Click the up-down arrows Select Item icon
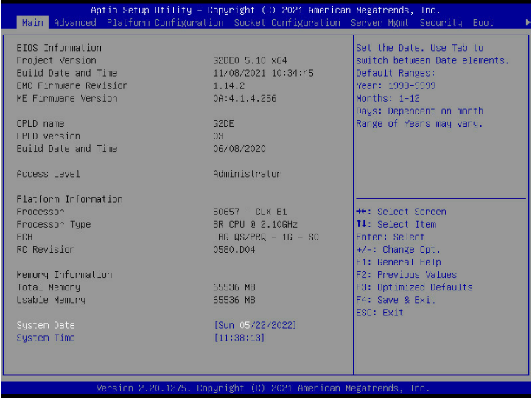 coord(361,224)
